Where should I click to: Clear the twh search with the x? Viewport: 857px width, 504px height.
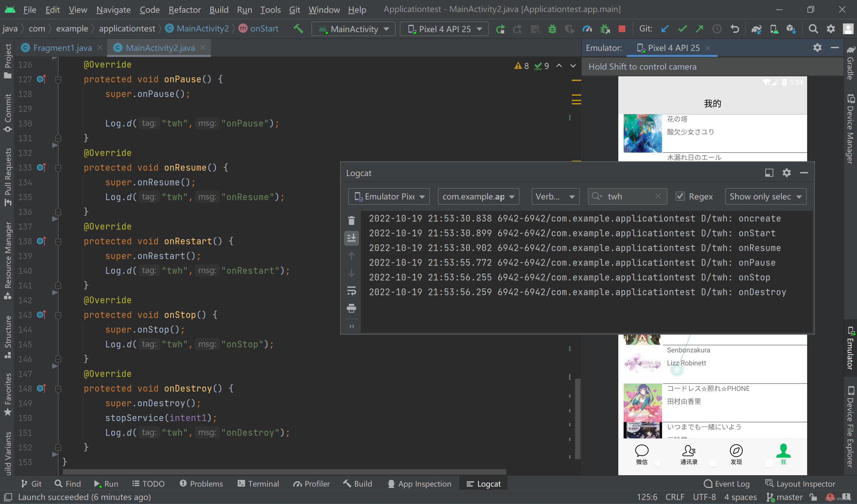tap(658, 196)
